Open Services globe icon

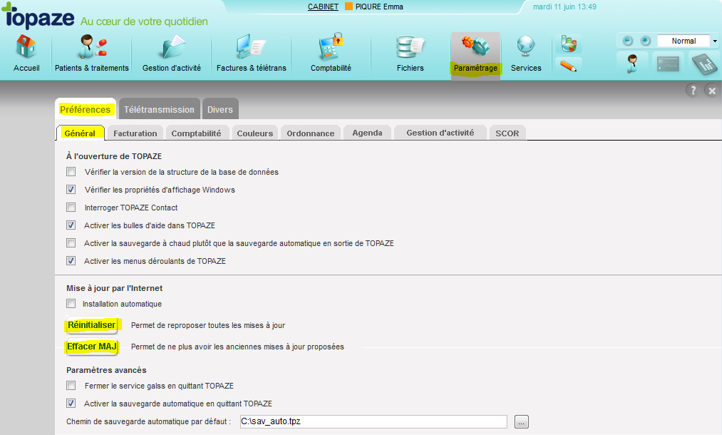pyautogui.click(x=526, y=54)
